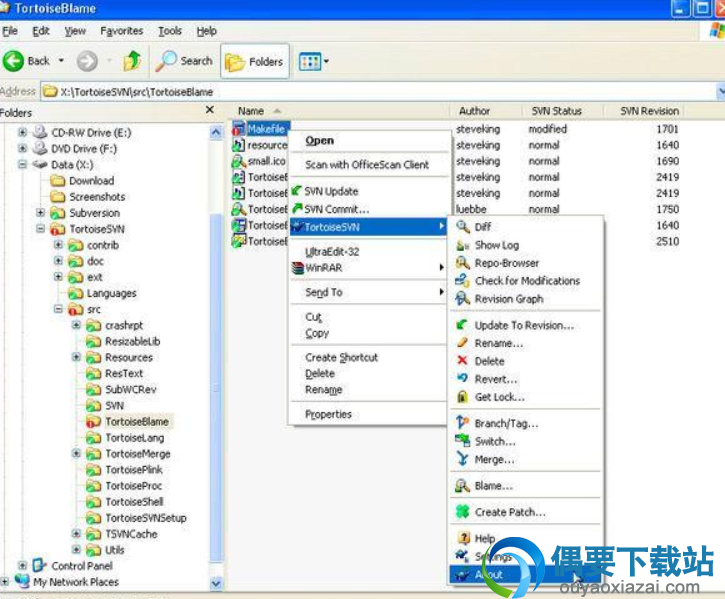Click the Revision Graph icon
Screen dimensions: 725x599
pyautogui.click(x=462, y=298)
